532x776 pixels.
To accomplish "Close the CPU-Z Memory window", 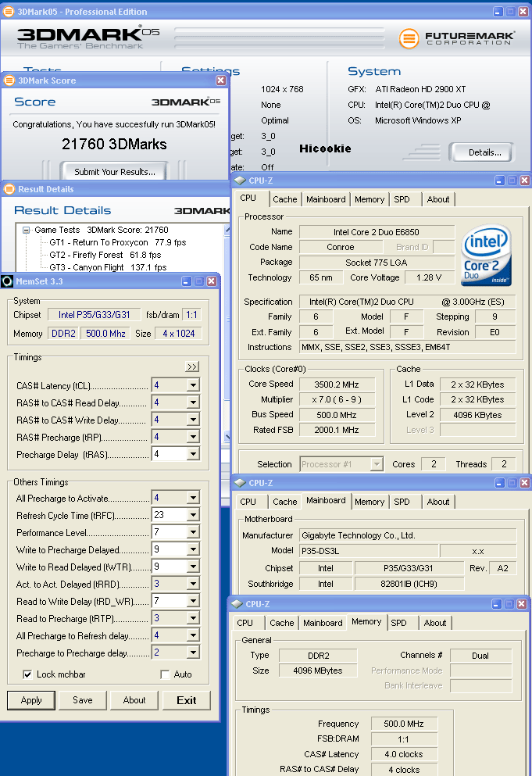I will 522,604.
